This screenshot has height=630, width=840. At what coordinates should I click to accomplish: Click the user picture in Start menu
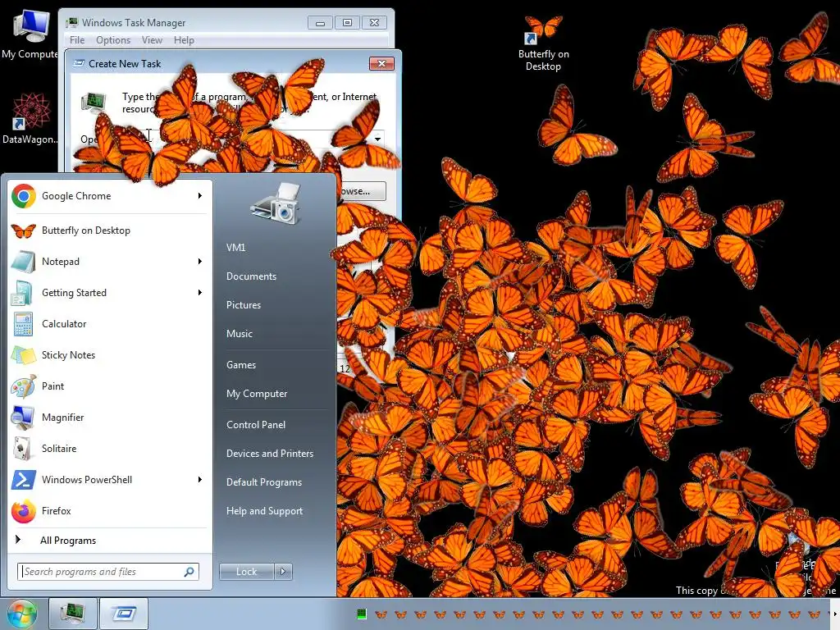[276, 203]
